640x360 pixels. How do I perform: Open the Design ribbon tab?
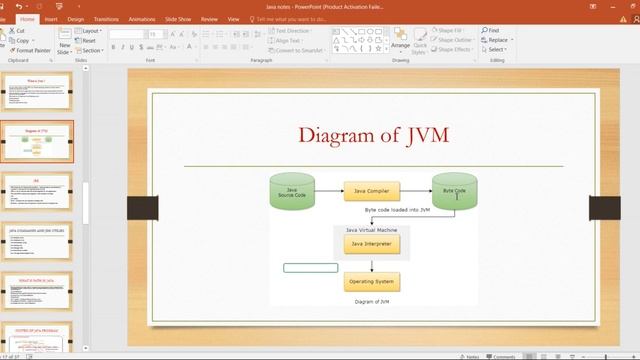click(x=76, y=19)
